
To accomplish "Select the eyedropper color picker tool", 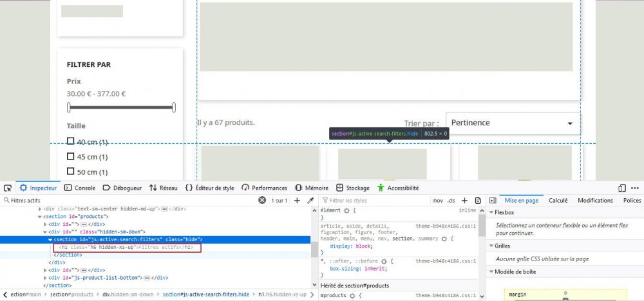I will tap(310, 201).
